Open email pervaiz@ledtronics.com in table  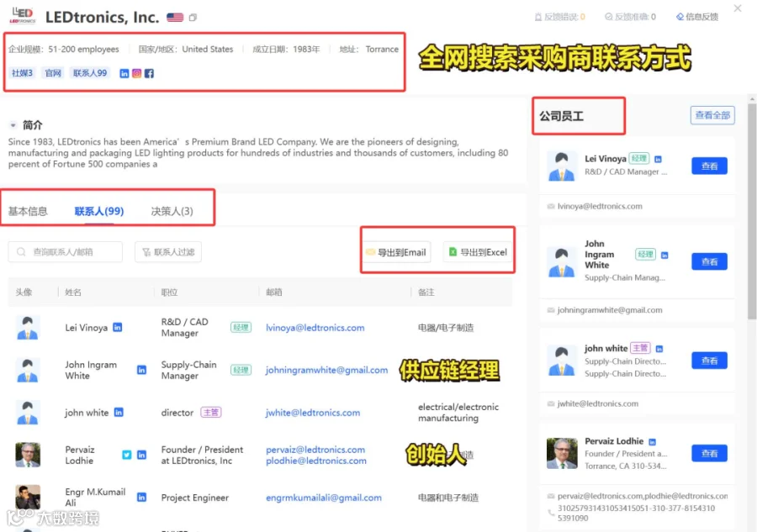[x=315, y=450]
